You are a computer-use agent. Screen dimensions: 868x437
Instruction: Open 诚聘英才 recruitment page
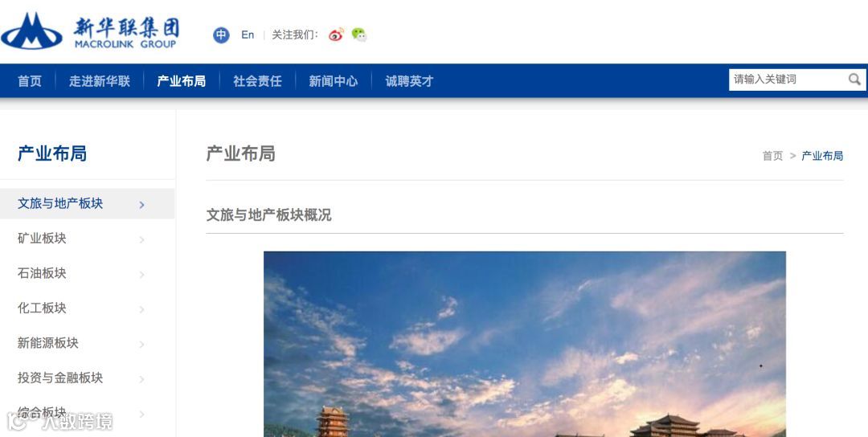click(409, 81)
